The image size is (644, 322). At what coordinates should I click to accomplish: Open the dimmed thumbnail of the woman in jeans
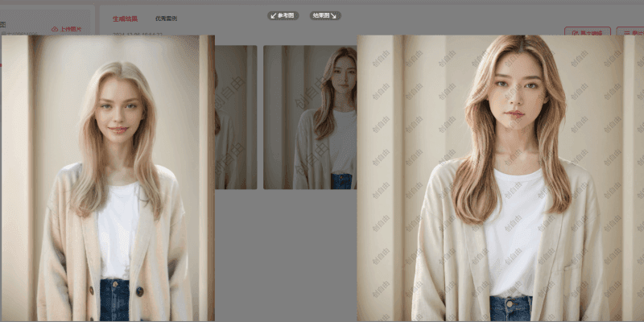[310, 117]
